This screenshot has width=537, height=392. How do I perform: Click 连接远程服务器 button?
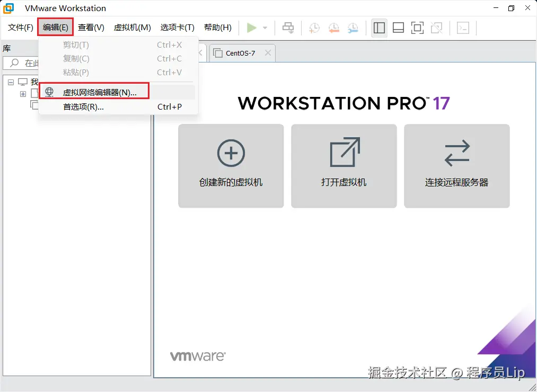coord(456,166)
